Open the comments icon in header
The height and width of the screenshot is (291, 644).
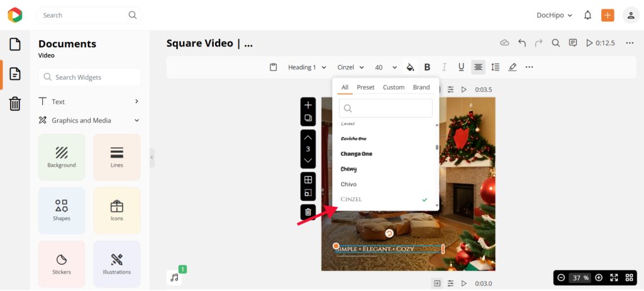pos(573,43)
